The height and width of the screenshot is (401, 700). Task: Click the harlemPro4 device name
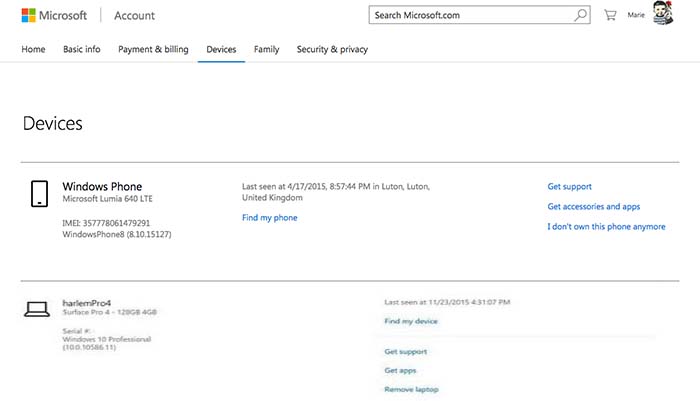click(87, 303)
